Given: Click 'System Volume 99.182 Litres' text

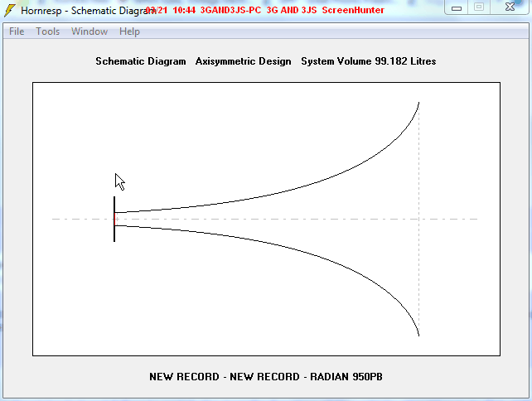Looking at the screenshot, I should pos(369,61).
